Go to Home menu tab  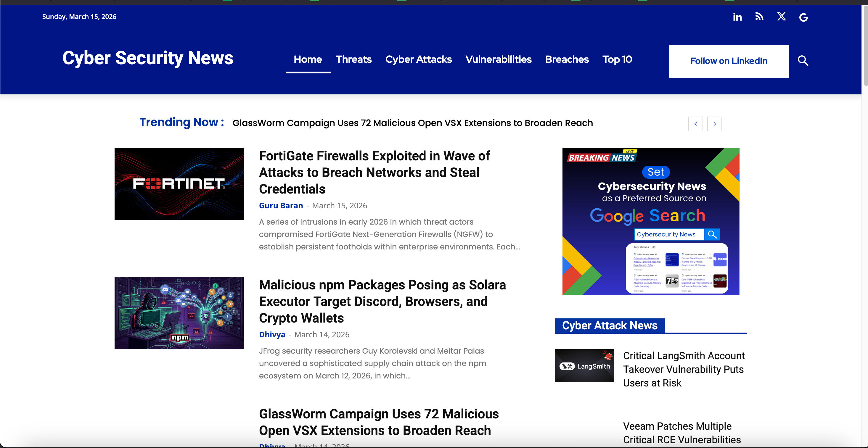[308, 59]
